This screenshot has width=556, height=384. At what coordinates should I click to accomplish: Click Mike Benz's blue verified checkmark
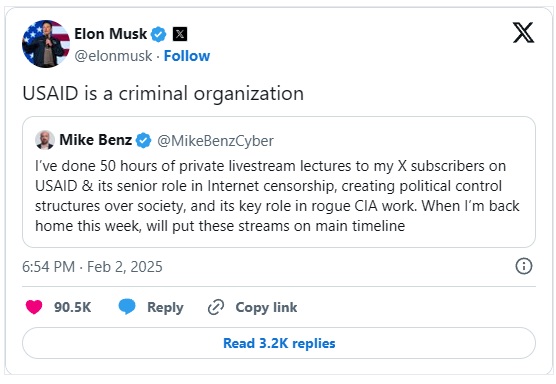144,140
